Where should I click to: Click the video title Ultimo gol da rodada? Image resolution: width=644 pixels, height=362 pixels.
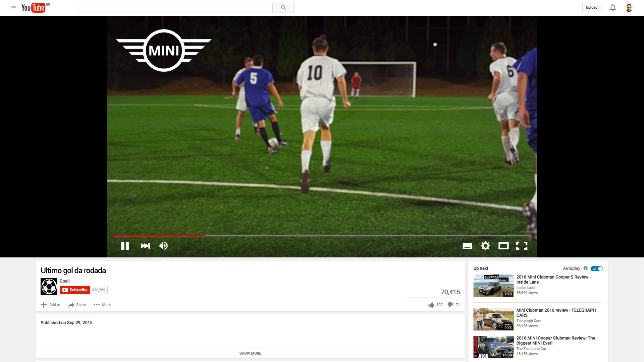tap(73, 270)
